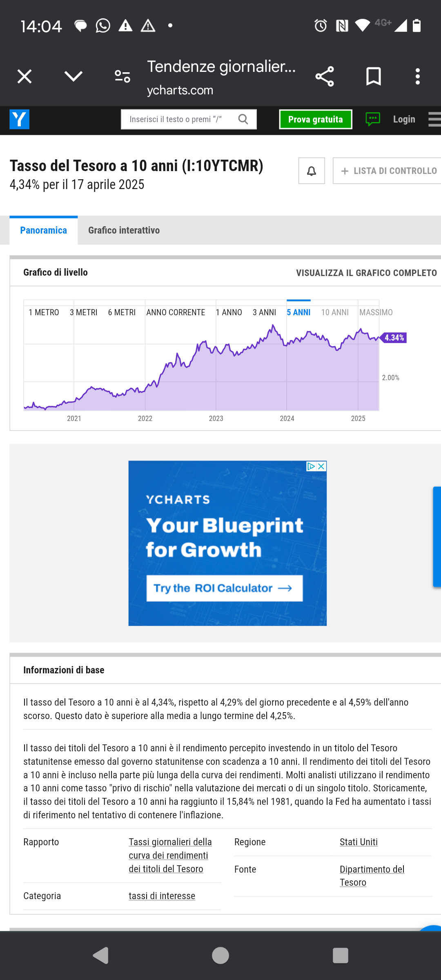Tap the YCharts logo icon
The image size is (441, 980).
(x=19, y=119)
